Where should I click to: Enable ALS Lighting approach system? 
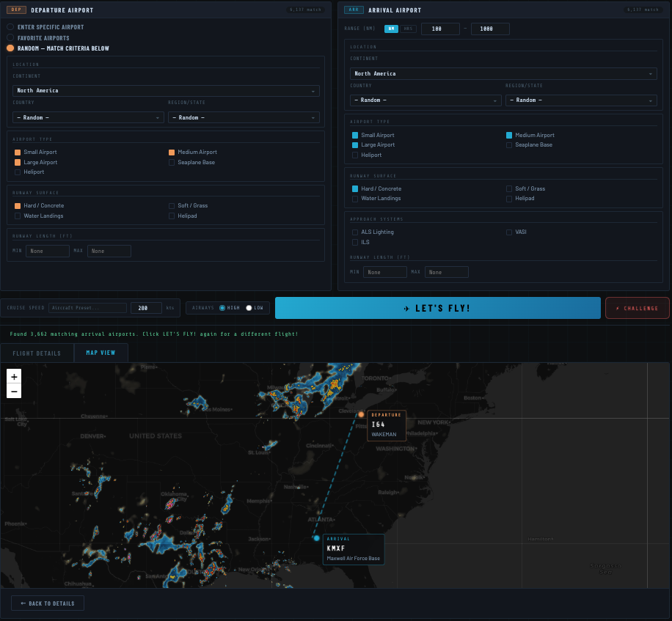click(x=355, y=232)
